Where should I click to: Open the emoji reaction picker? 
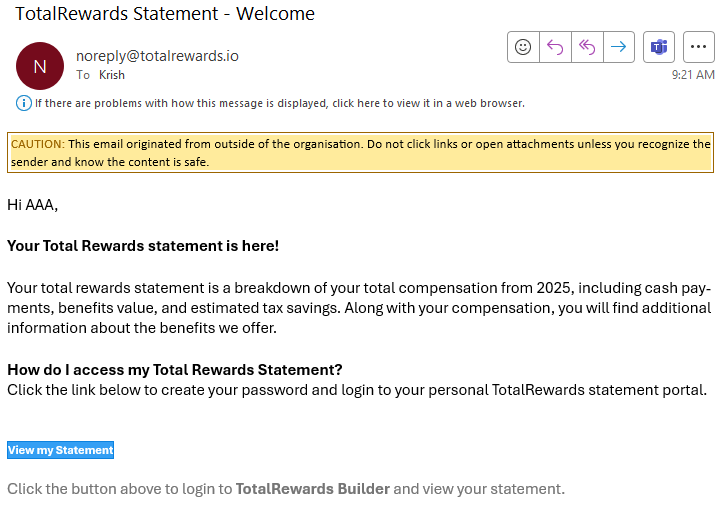(523, 47)
